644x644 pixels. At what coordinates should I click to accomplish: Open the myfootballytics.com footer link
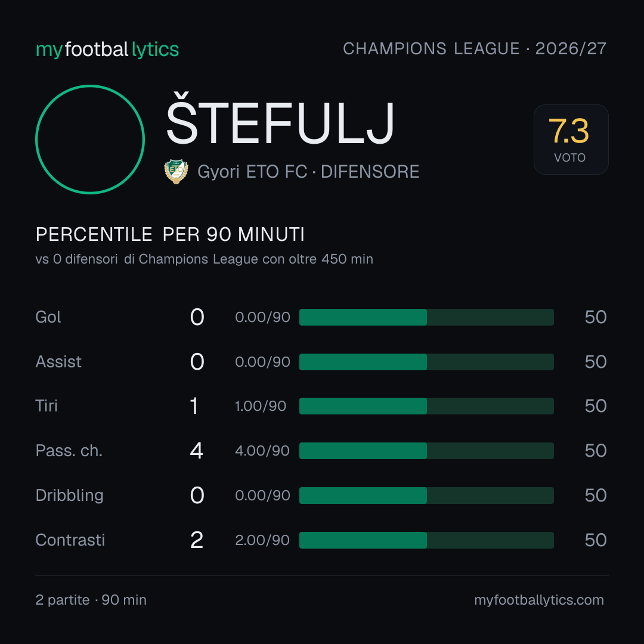click(x=539, y=600)
